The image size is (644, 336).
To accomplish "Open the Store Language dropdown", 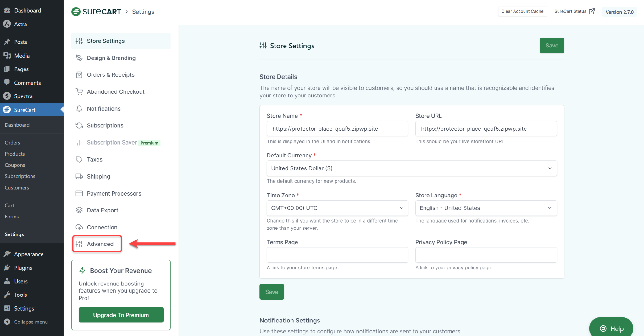I will pyautogui.click(x=486, y=208).
